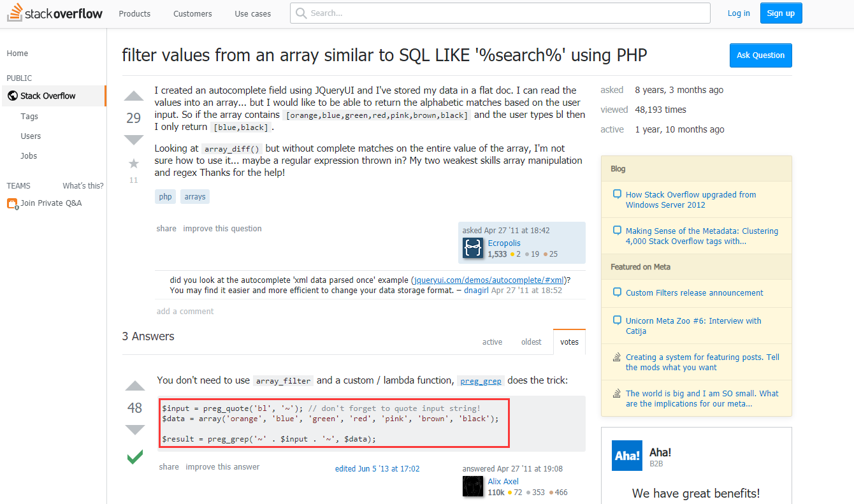This screenshot has height=504, width=854.
Task: Open "What's this?" Teams info
Action: coord(83,186)
